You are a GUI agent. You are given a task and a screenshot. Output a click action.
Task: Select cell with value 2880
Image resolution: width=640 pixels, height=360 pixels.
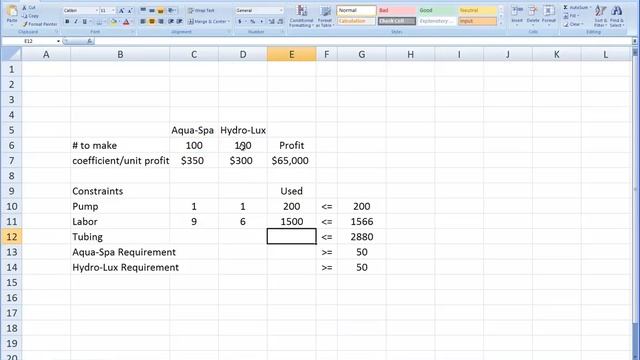(x=362, y=237)
